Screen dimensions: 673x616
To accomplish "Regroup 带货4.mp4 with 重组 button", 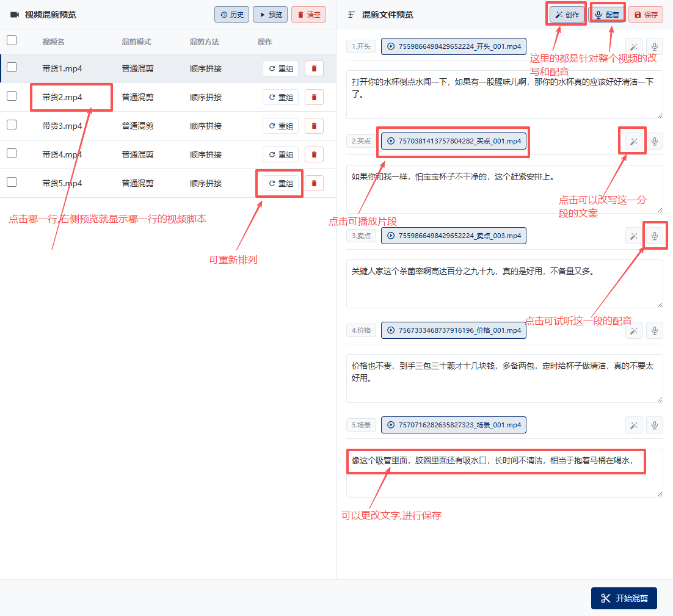I will 281,155.
